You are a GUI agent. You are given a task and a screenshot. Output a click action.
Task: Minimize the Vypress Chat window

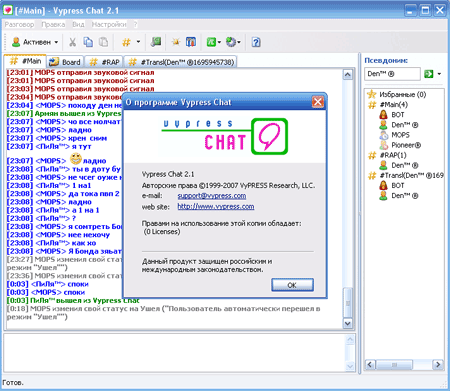tap(411, 10)
